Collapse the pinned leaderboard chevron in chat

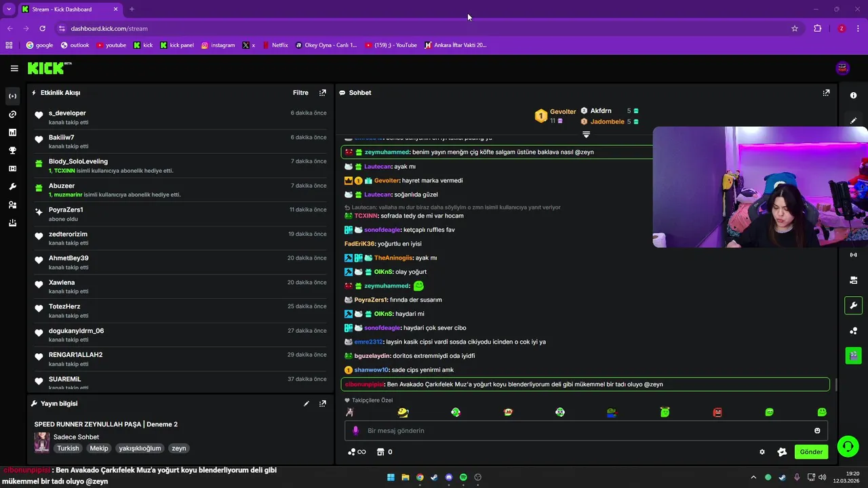(x=586, y=134)
